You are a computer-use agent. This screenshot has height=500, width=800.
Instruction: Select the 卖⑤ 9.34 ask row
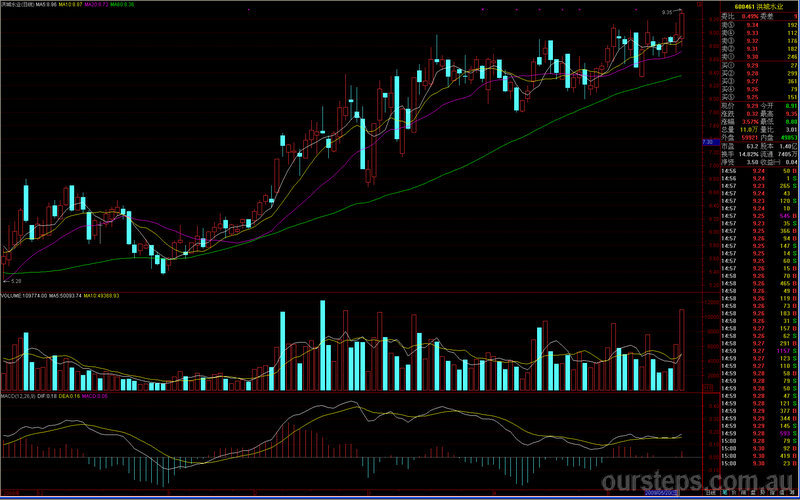(x=758, y=24)
